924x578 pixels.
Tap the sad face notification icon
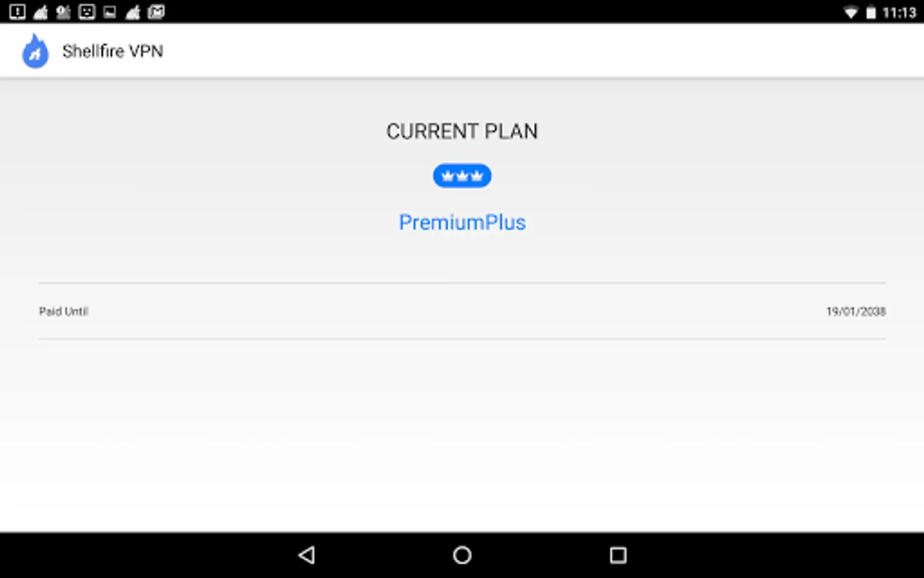tap(87, 12)
